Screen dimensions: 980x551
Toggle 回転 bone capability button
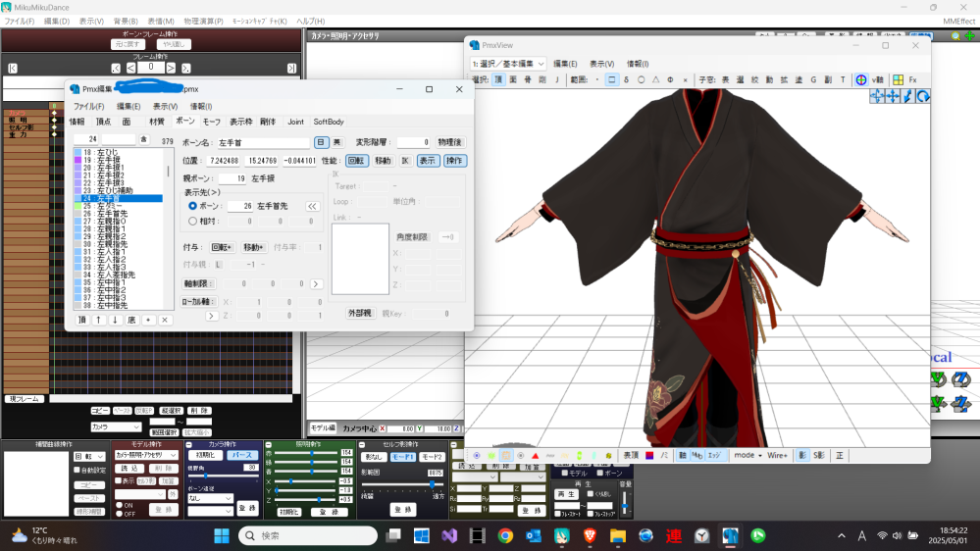click(357, 161)
